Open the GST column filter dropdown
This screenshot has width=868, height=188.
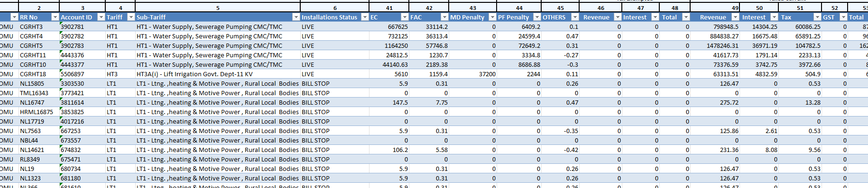843,17
